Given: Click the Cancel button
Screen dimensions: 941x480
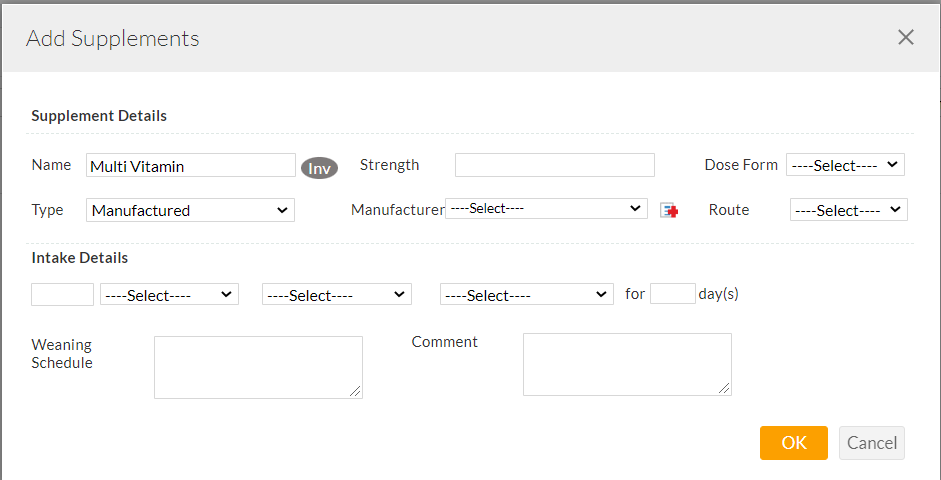Looking at the screenshot, I should [x=871, y=443].
